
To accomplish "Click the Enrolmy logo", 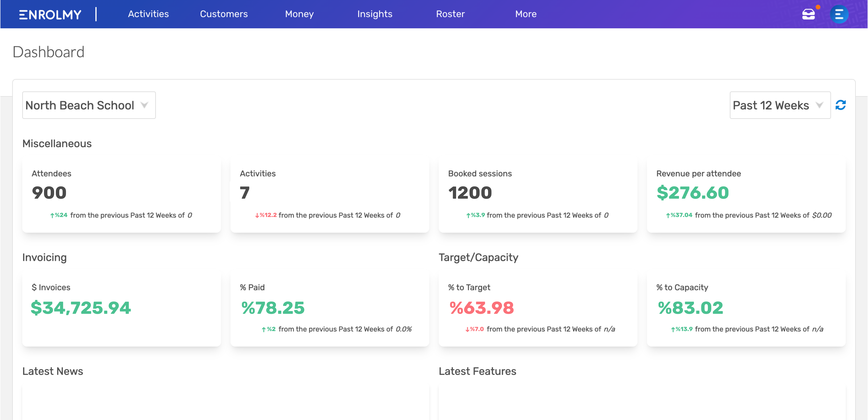I will (x=50, y=15).
